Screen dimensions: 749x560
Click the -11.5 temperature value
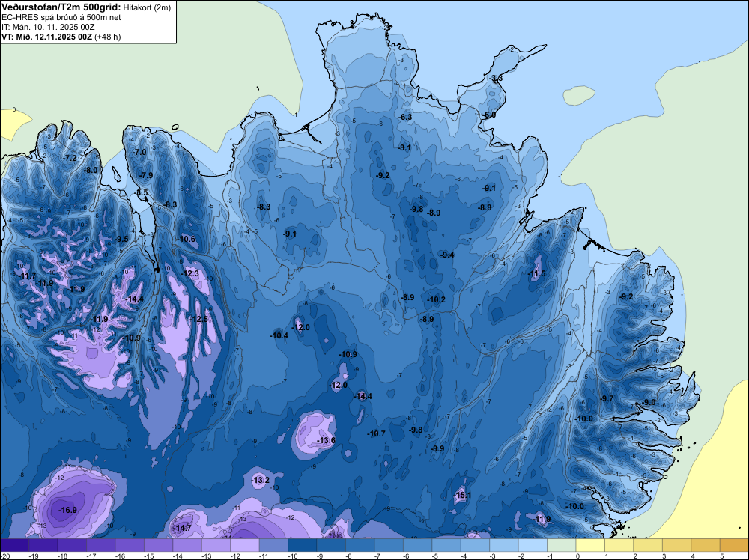click(x=536, y=273)
